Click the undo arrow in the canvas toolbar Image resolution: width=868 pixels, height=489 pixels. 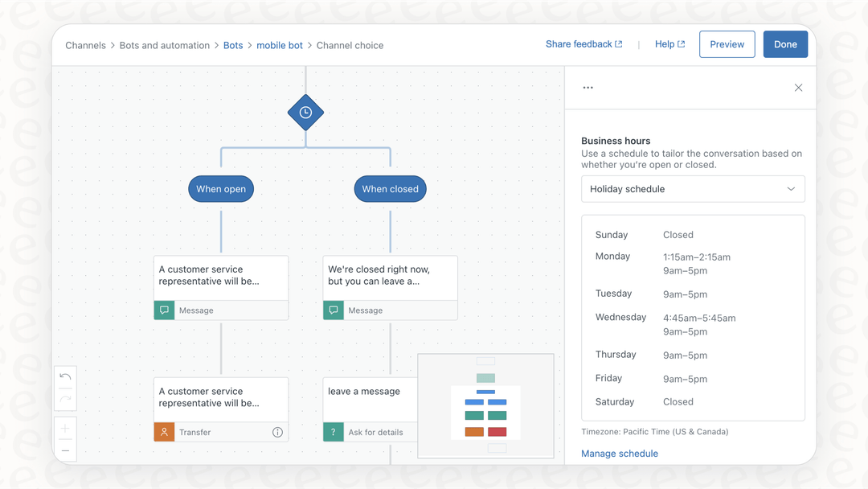click(x=65, y=376)
